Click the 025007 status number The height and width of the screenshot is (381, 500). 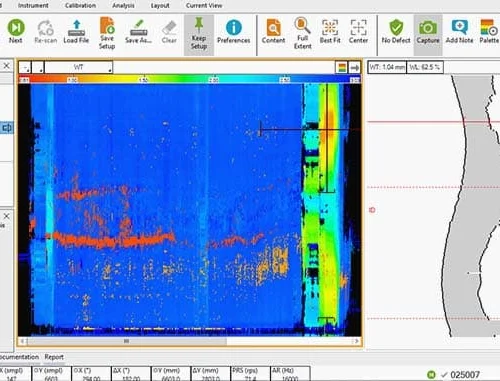tap(465, 375)
